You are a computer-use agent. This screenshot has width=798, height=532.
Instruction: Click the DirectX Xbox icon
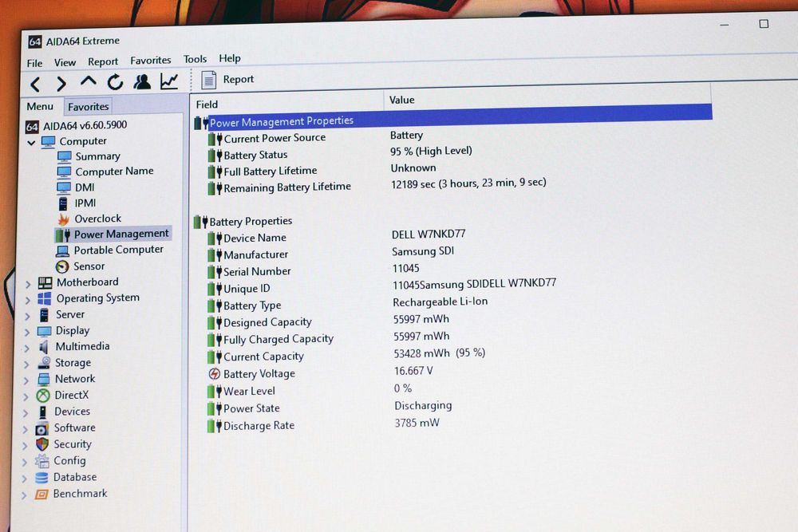43,395
